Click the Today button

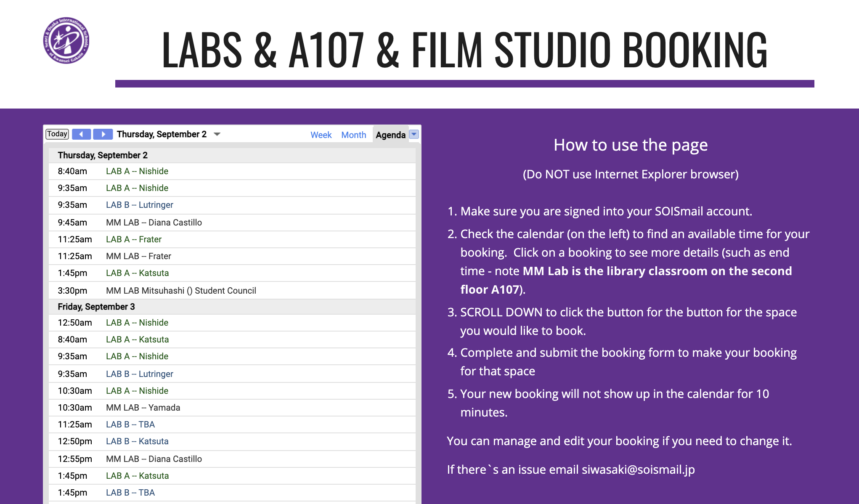tap(57, 134)
